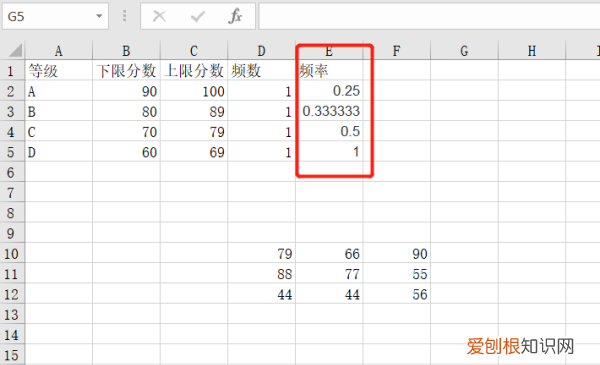Click cell containing 上限分数
Screen dimensions: 600x365
point(194,70)
